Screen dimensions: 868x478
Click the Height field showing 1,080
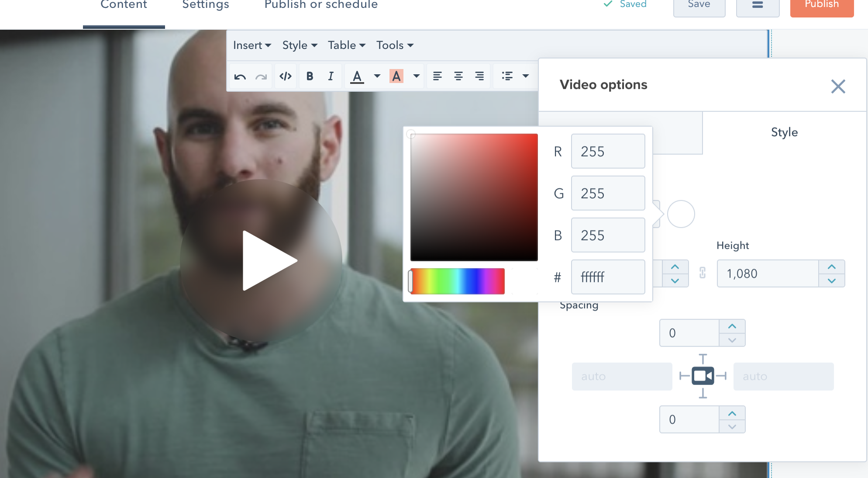pyautogui.click(x=768, y=274)
